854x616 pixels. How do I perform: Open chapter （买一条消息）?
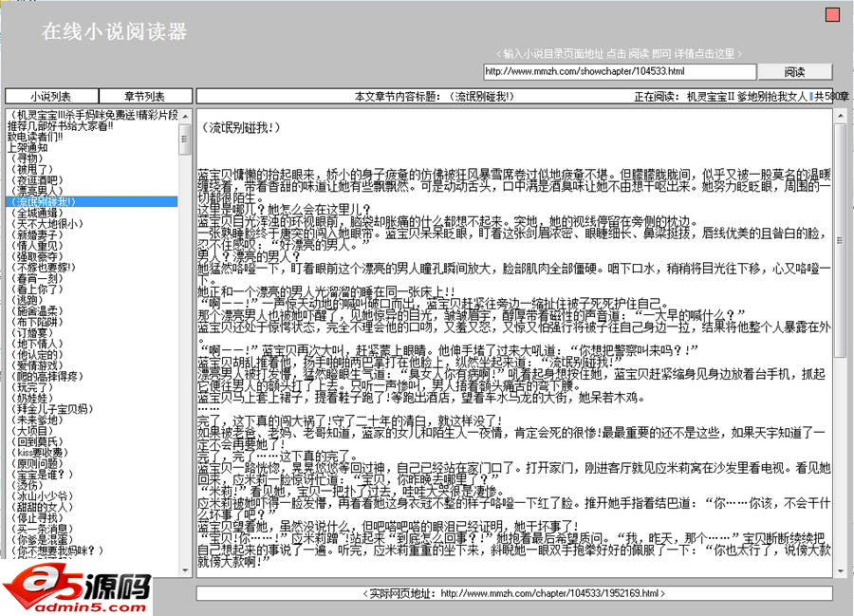pyautogui.click(x=42, y=529)
